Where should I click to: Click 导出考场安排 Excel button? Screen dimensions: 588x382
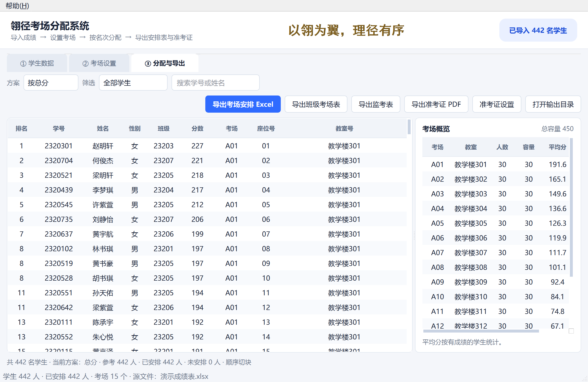(x=243, y=104)
